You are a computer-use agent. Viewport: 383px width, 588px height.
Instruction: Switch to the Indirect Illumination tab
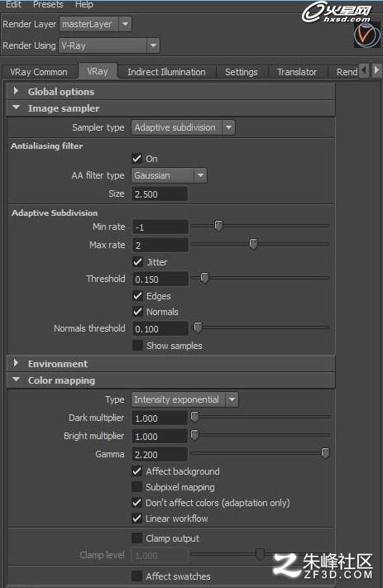point(166,72)
